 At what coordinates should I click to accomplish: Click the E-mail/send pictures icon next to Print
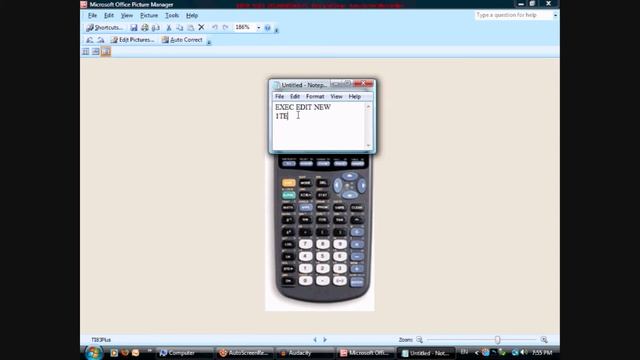pyautogui.click(x=156, y=27)
